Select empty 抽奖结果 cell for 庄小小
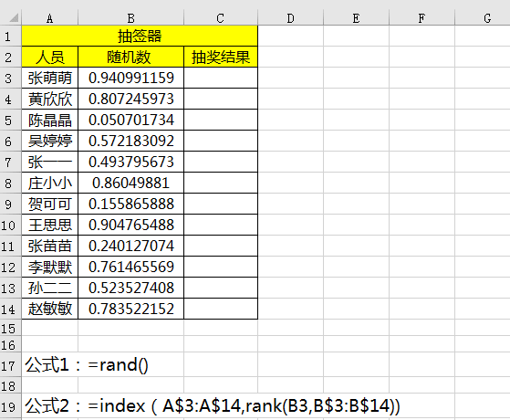 221,183
